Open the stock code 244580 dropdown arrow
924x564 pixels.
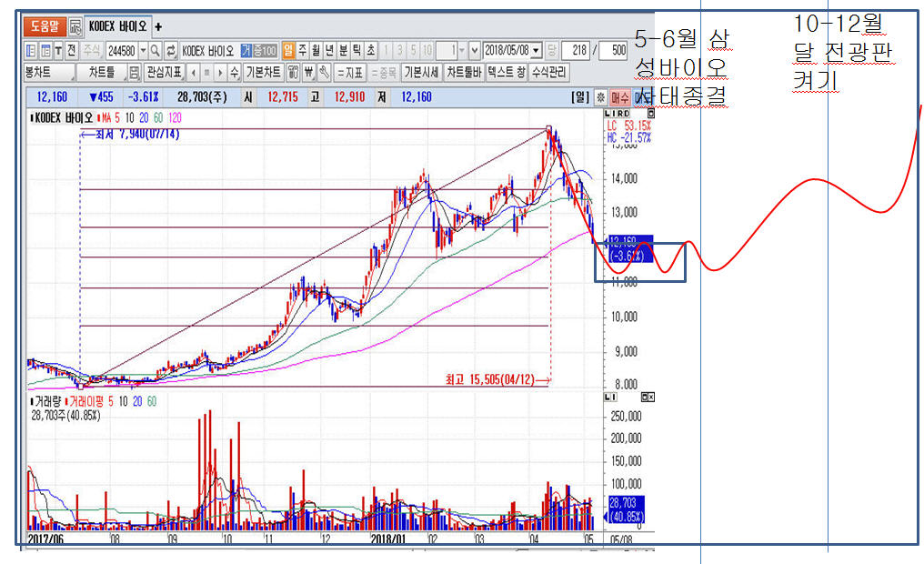coord(143,50)
